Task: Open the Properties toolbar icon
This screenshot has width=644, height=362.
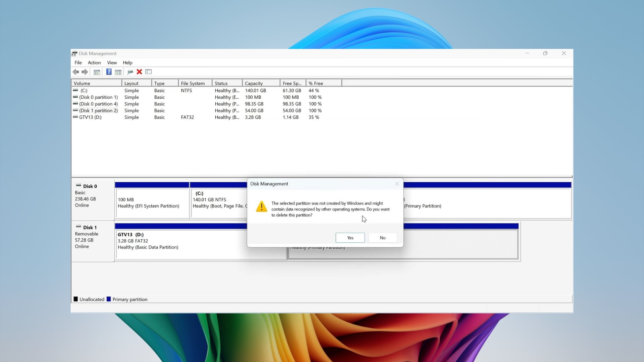Action: (x=149, y=72)
